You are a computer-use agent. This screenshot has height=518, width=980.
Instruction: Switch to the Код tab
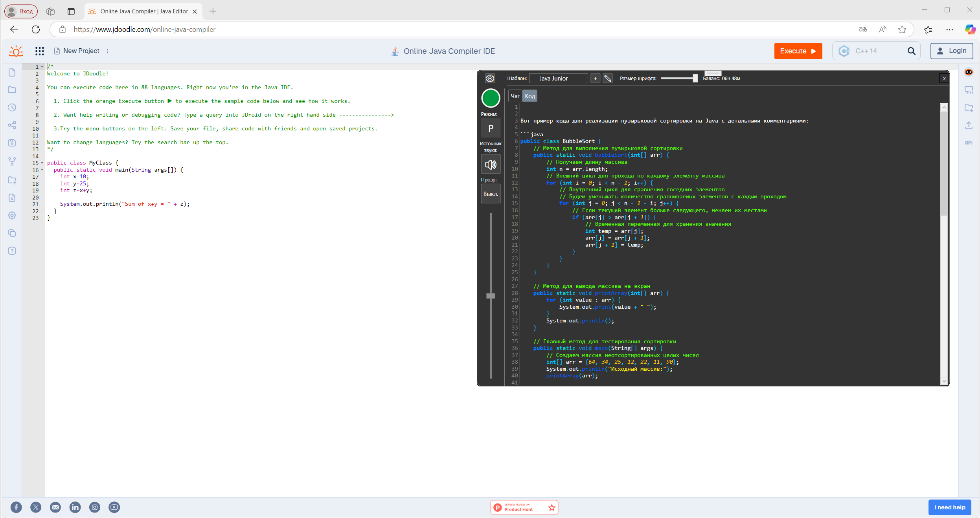[x=530, y=96]
